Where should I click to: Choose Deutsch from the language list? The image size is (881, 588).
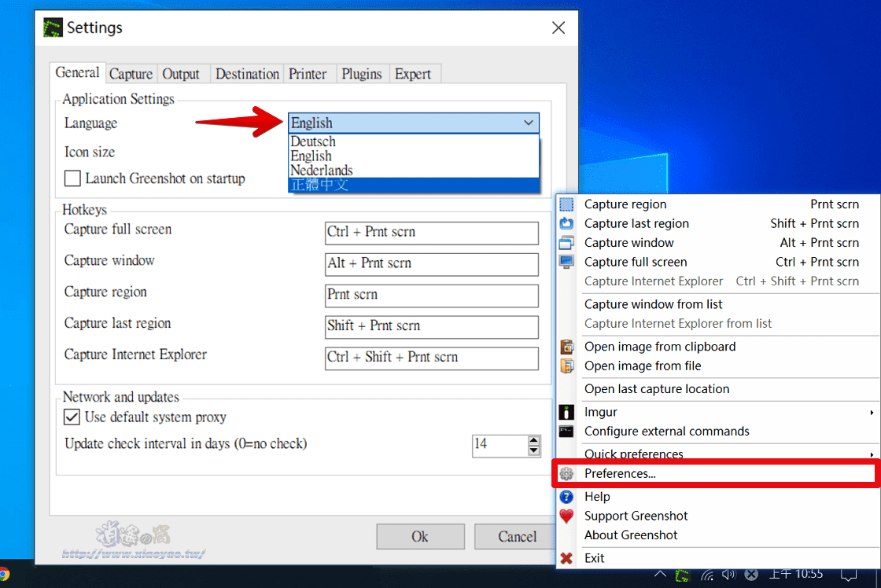tap(414, 141)
